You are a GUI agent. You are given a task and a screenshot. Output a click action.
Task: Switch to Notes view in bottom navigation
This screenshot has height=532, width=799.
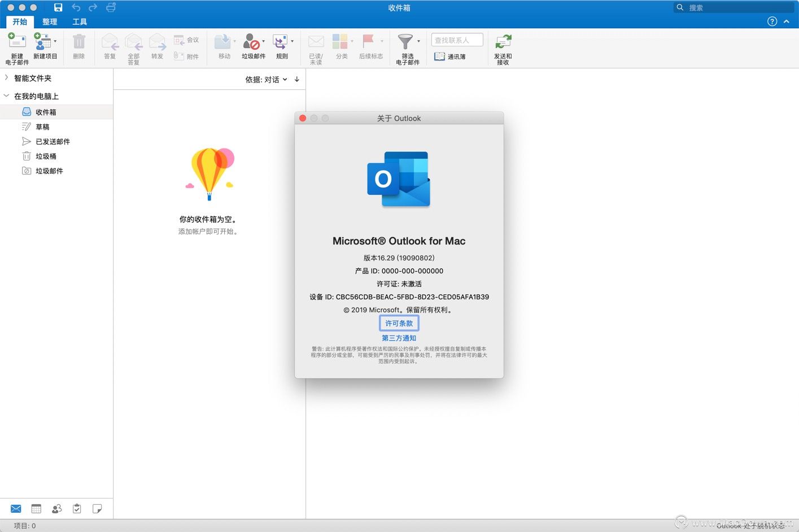[x=97, y=509]
